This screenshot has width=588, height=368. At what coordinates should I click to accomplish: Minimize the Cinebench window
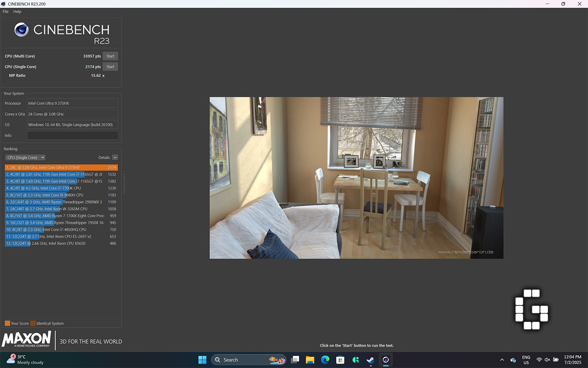[x=548, y=4]
